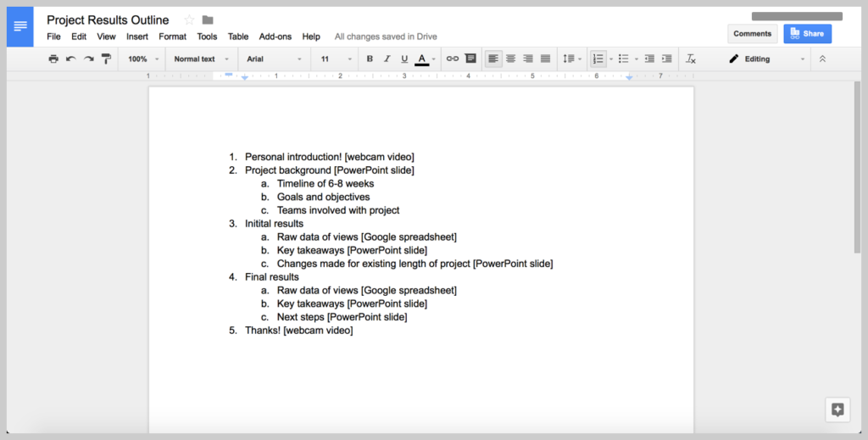Click the line 'Thanks! [webcam video]'
Image resolution: width=868 pixels, height=440 pixels.
(x=299, y=331)
